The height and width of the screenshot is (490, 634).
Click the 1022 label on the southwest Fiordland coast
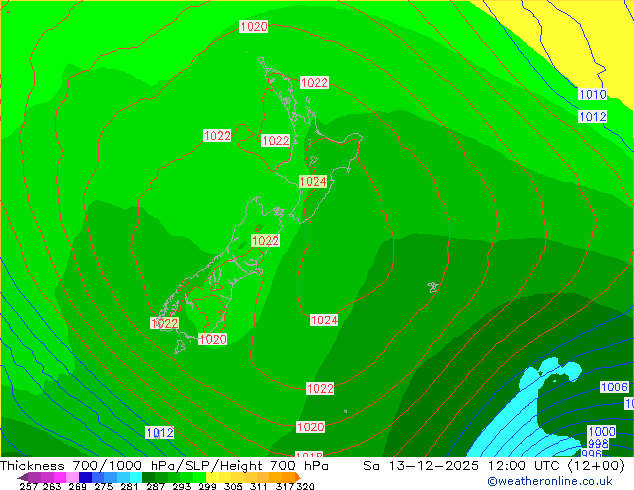(x=164, y=323)
